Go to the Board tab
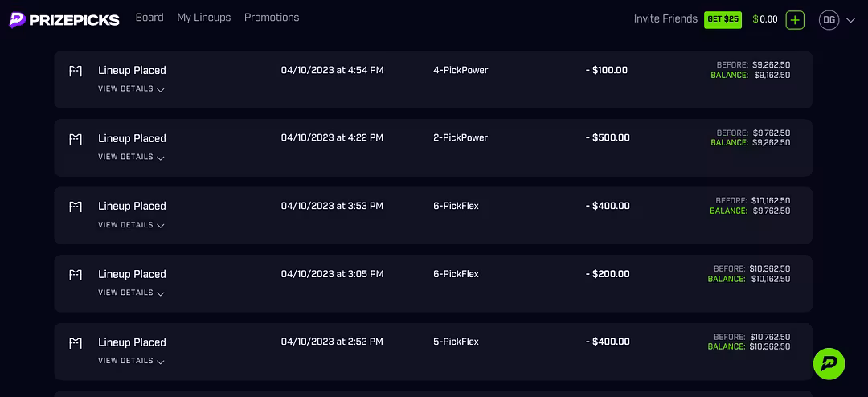 149,18
